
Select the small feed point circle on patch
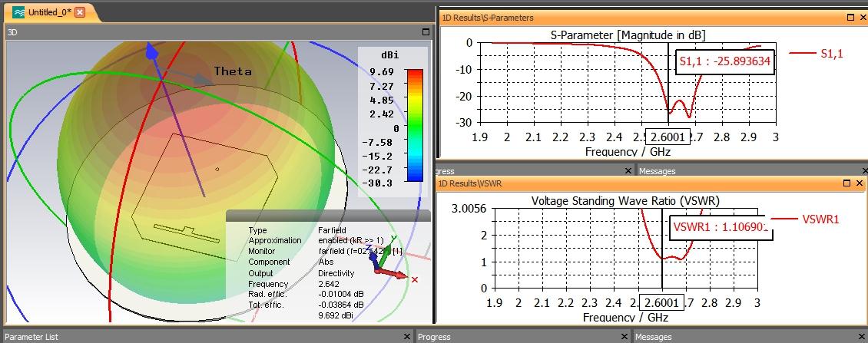217,170
